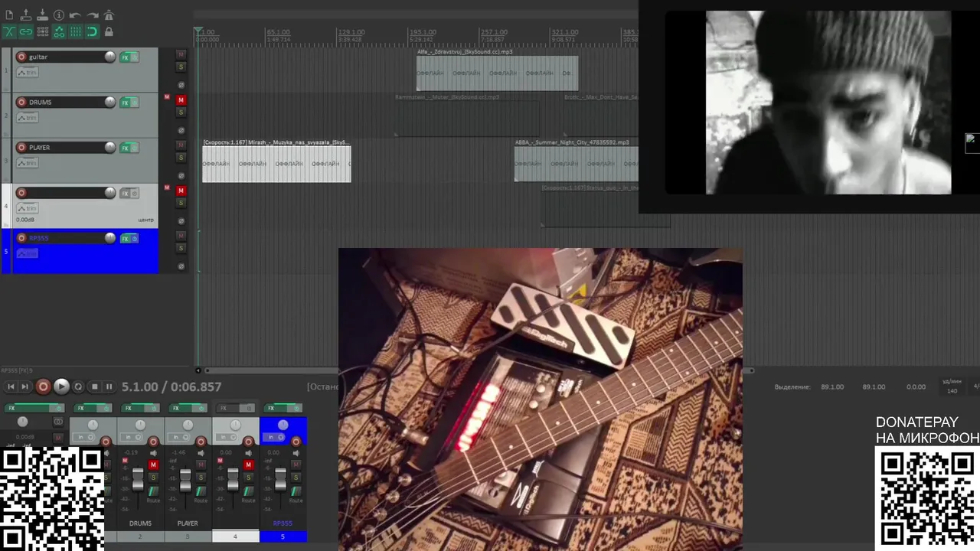
Task: Toggle snap magnet icon
Action: (x=92, y=31)
